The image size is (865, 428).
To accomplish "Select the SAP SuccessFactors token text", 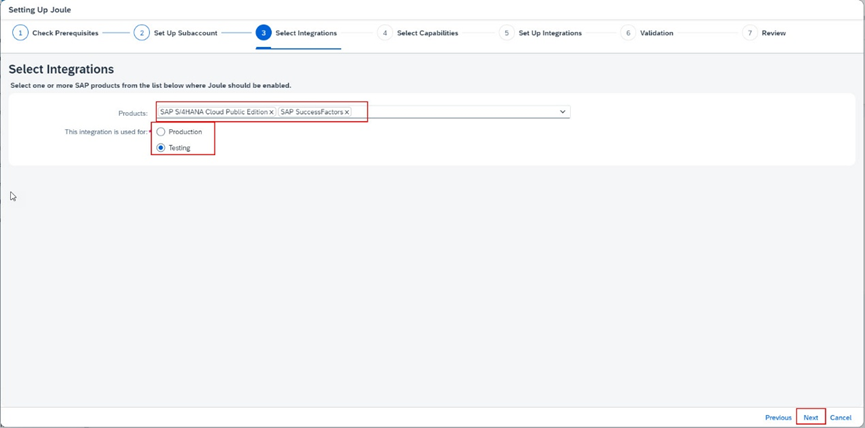I will (311, 112).
